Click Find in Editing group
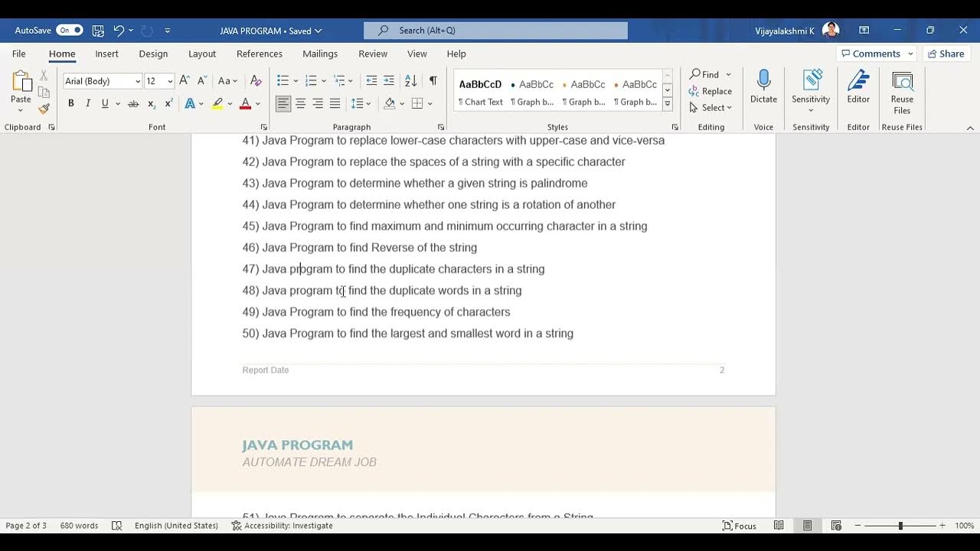This screenshot has width=980, height=551. point(704,74)
